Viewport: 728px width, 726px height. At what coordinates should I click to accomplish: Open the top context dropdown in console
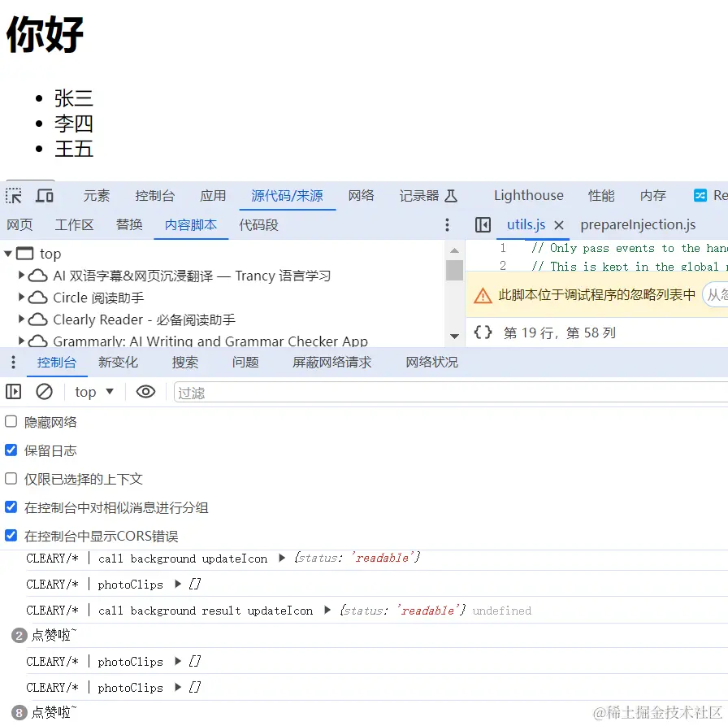(x=94, y=392)
